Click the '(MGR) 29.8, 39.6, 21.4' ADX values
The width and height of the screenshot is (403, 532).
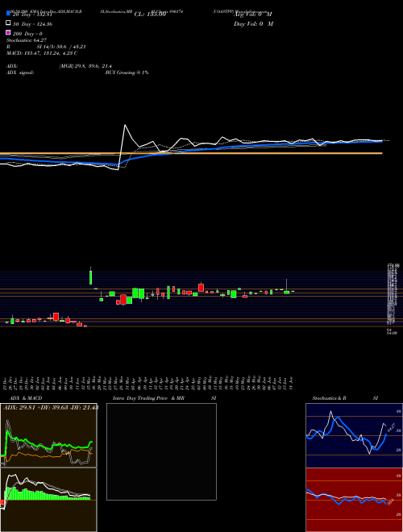click(x=85, y=66)
